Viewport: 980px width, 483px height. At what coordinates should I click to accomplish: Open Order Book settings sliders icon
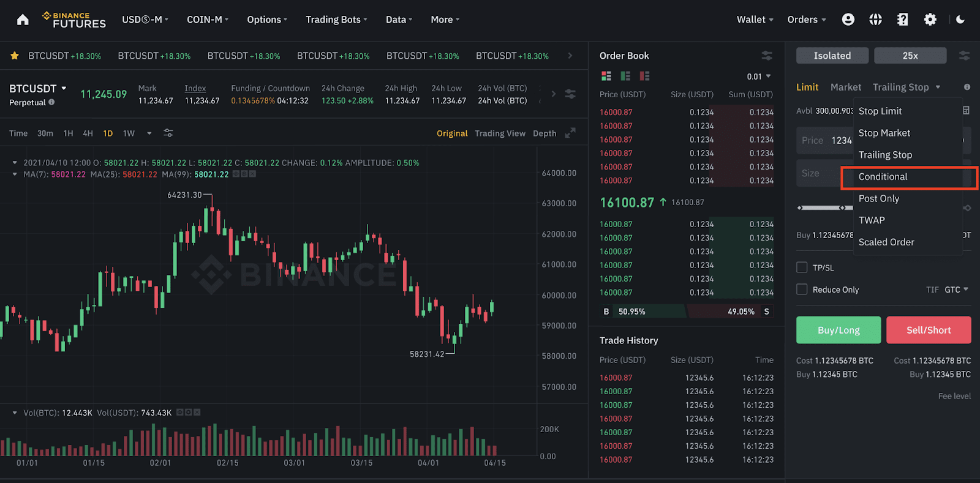point(767,56)
